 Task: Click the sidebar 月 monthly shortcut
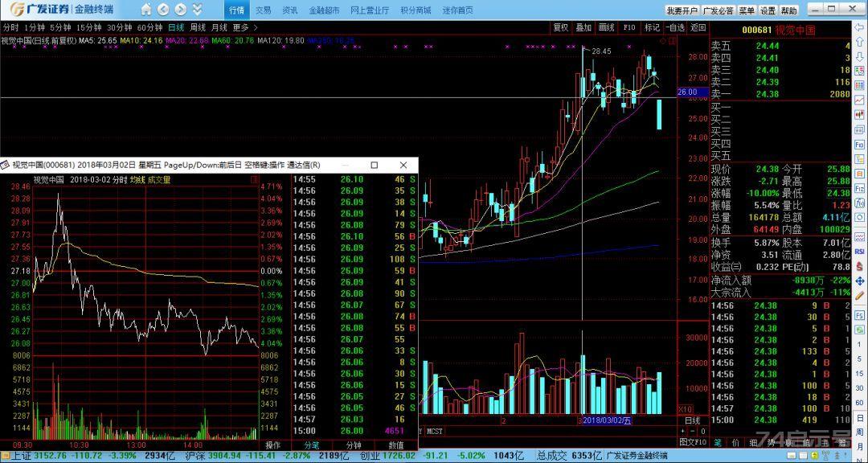(x=860, y=446)
